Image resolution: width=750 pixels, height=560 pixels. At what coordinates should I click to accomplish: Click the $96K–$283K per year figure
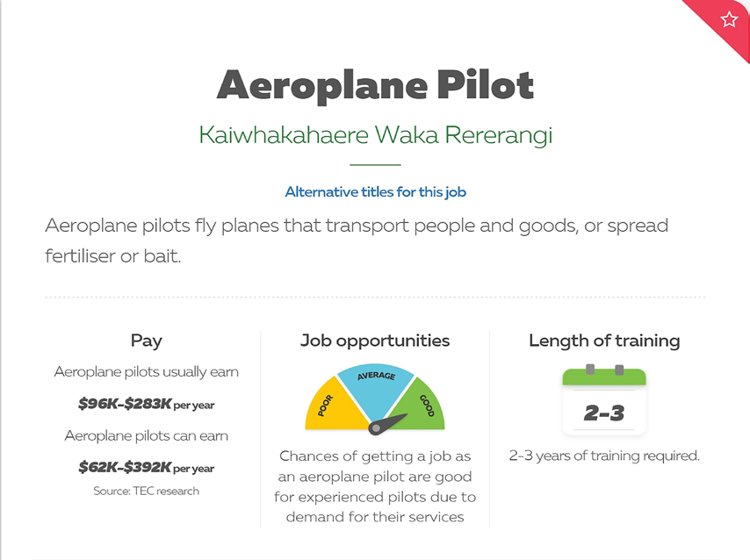(x=147, y=404)
